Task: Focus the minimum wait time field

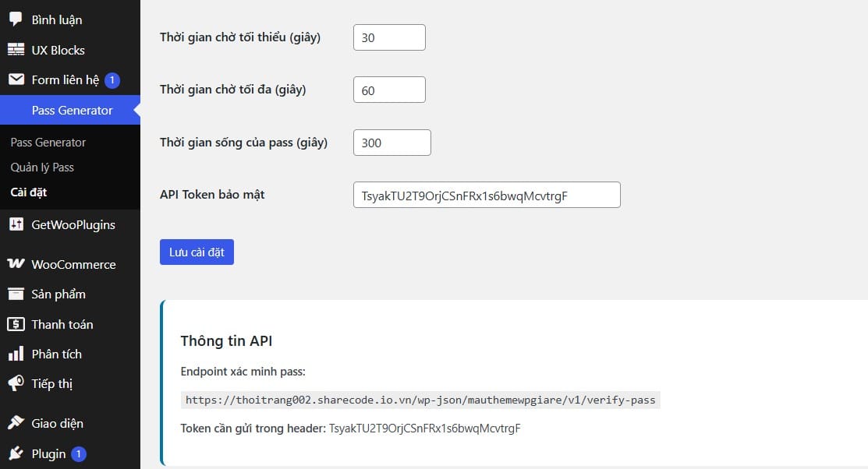Action: point(389,37)
